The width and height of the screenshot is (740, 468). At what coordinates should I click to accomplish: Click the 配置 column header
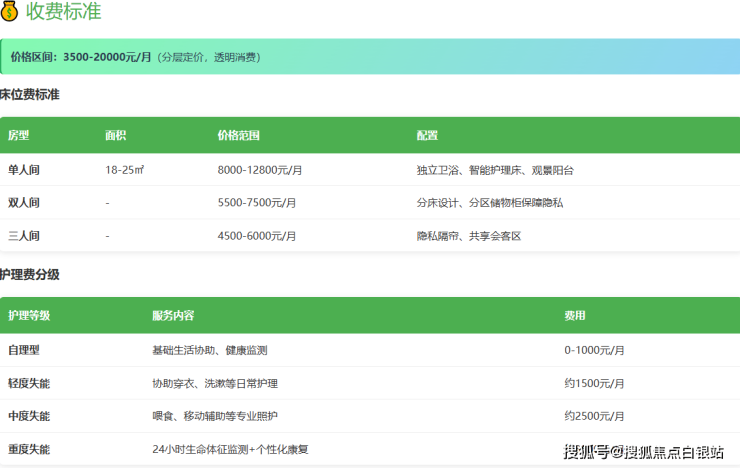(428, 135)
